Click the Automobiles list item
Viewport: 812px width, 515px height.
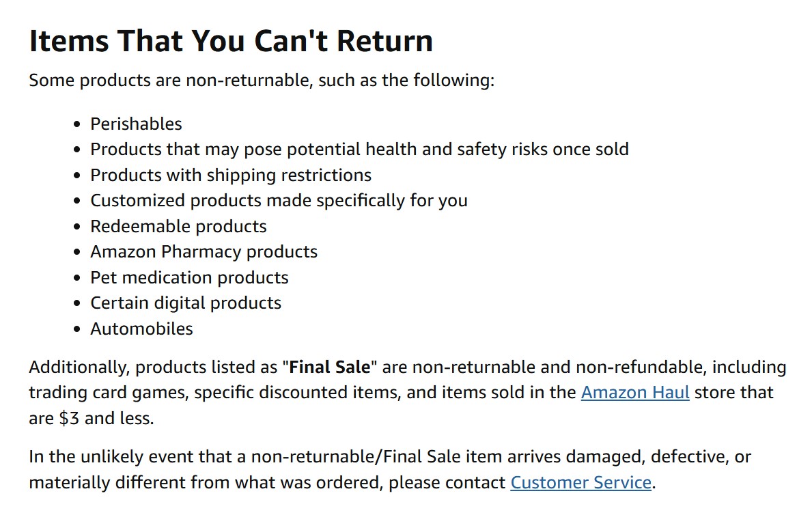click(142, 329)
